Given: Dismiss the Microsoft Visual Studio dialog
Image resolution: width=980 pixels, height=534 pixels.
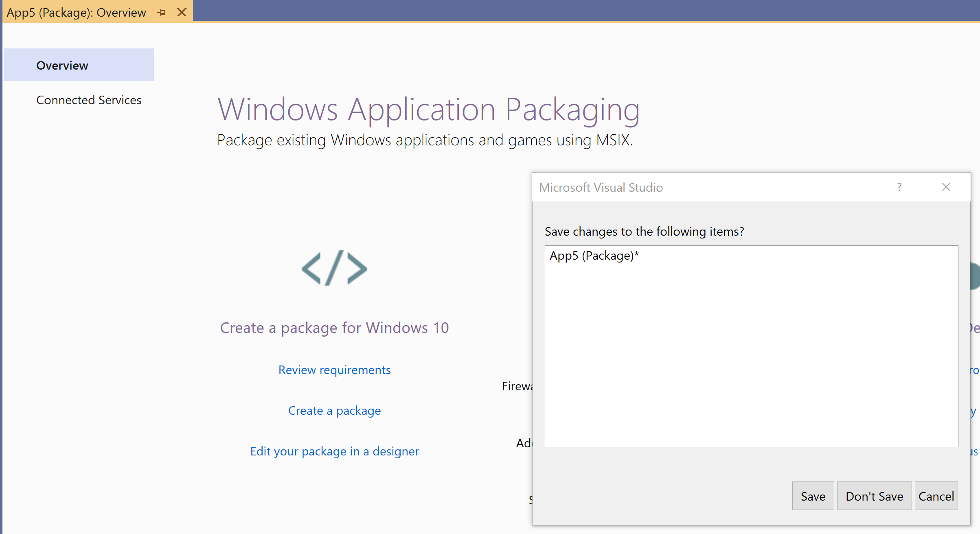Looking at the screenshot, I should [x=946, y=187].
